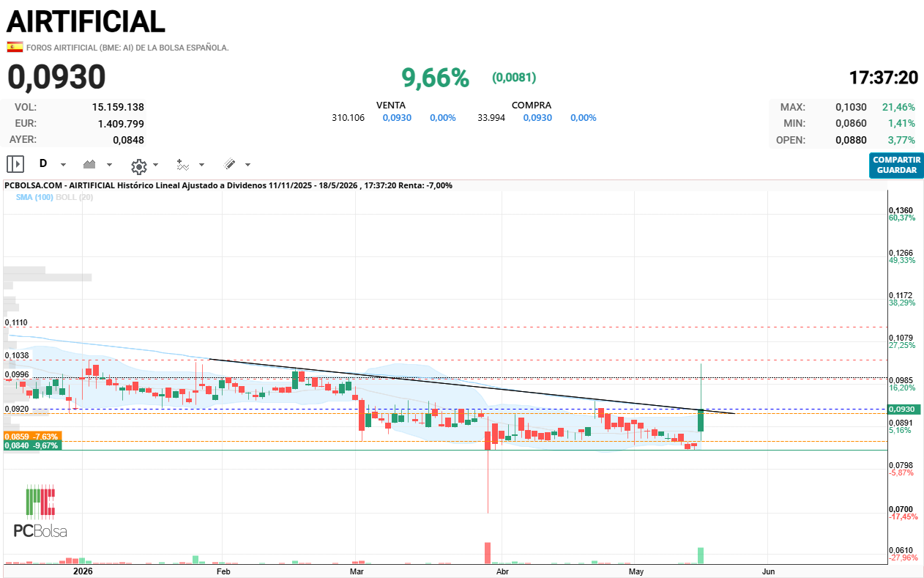
Task: Click the 0,0996 level label
Action: 16,374
